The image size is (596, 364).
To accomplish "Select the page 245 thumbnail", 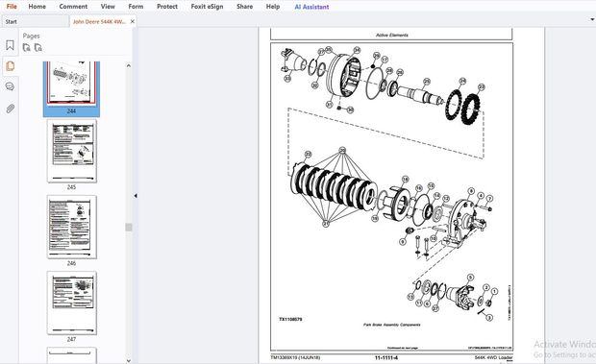I will (x=72, y=151).
